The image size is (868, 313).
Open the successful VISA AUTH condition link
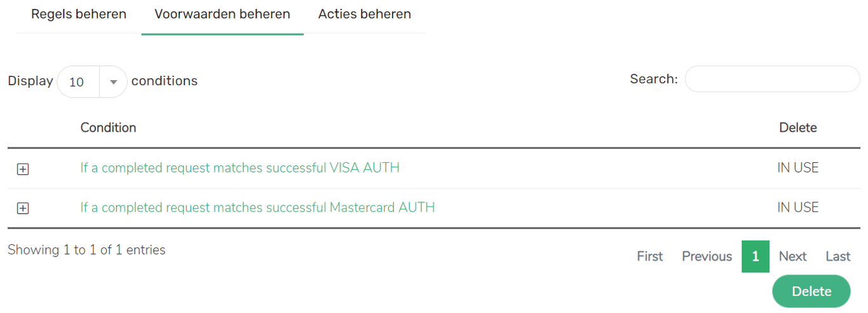[x=240, y=168]
